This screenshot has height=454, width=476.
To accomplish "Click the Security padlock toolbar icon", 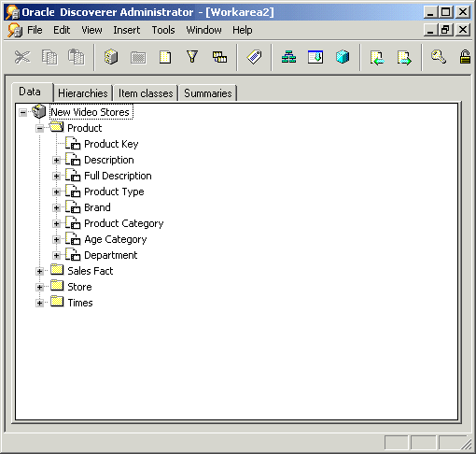I will pos(465,57).
